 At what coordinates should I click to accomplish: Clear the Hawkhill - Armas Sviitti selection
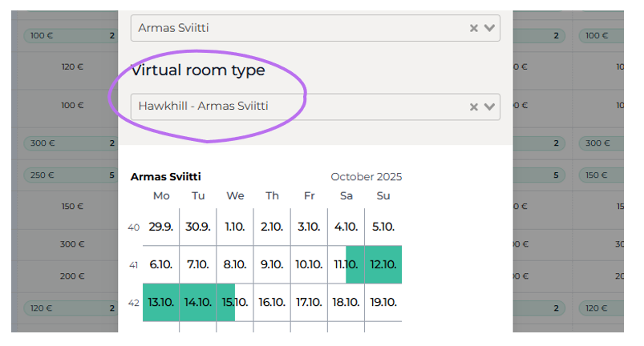click(x=474, y=107)
